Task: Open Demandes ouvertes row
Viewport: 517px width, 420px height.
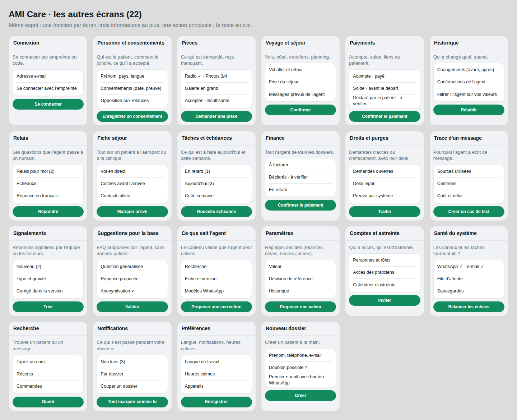Action: tap(385, 171)
